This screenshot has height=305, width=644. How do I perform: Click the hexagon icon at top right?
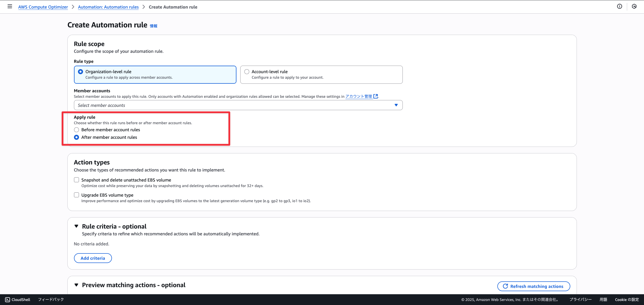tap(634, 7)
